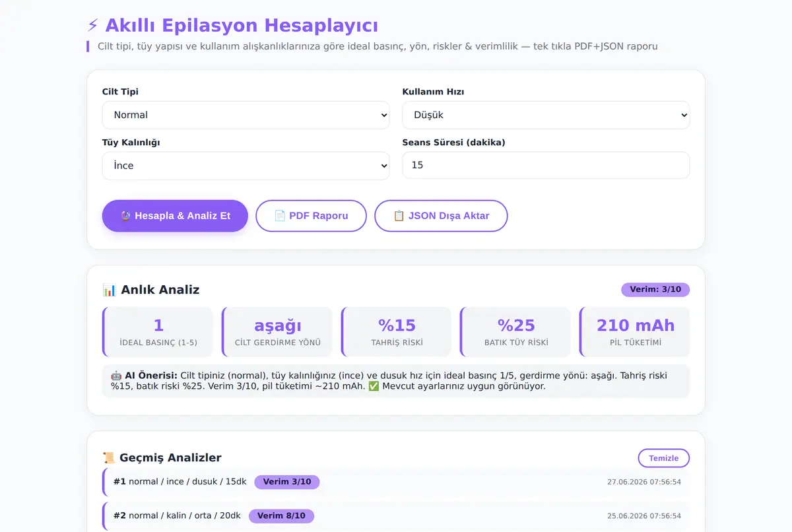Click the Tahriş Riski %15 card
This screenshot has width=792, height=532.
[396, 332]
